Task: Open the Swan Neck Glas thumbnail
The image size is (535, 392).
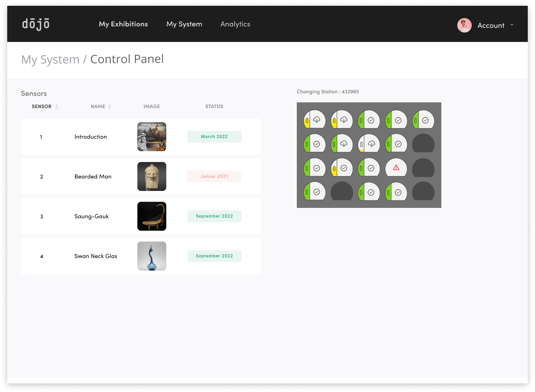Action: (x=152, y=256)
